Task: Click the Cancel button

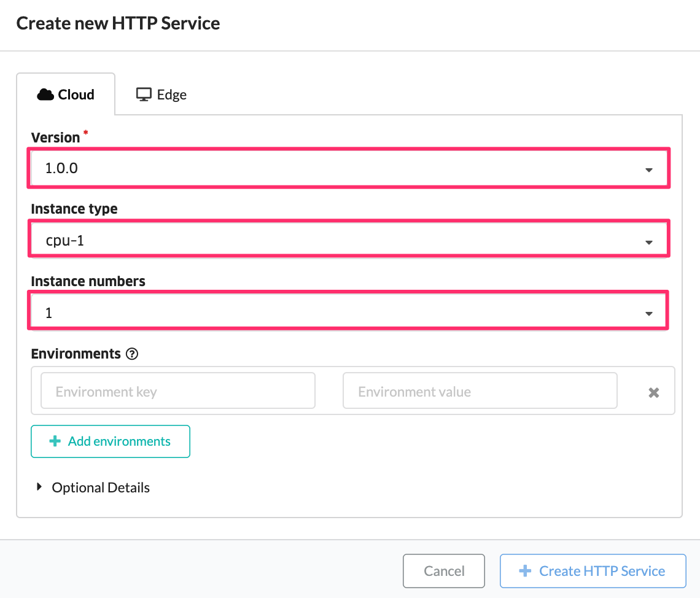Action: click(444, 571)
